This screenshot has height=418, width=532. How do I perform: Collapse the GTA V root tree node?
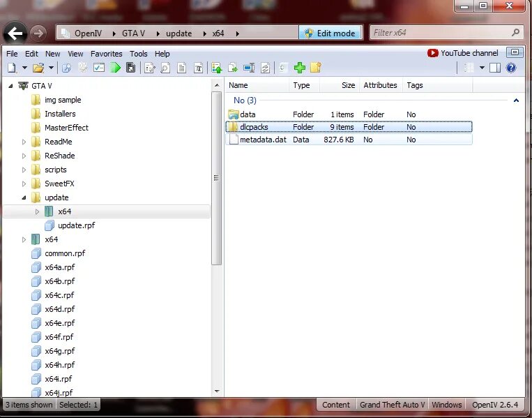click(x=11, y=86)
